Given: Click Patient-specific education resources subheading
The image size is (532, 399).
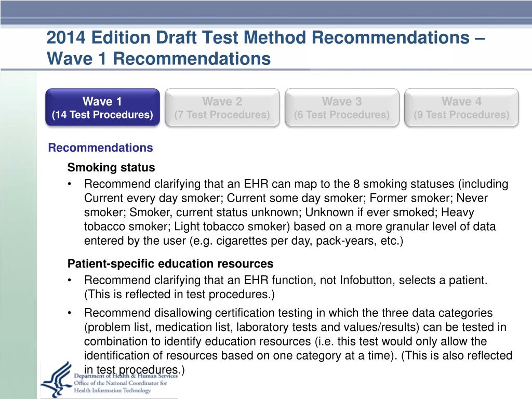Looking at the screenshot, I should [170, 263].
